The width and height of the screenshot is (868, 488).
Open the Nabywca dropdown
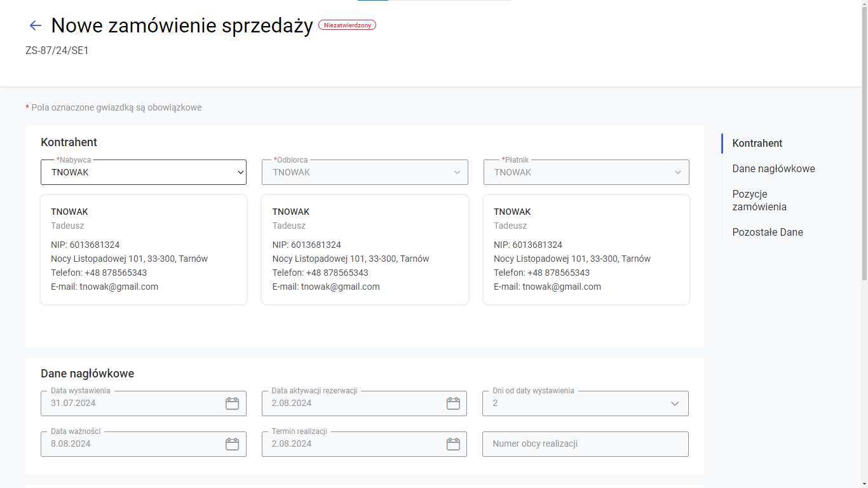tap(144, 172)
